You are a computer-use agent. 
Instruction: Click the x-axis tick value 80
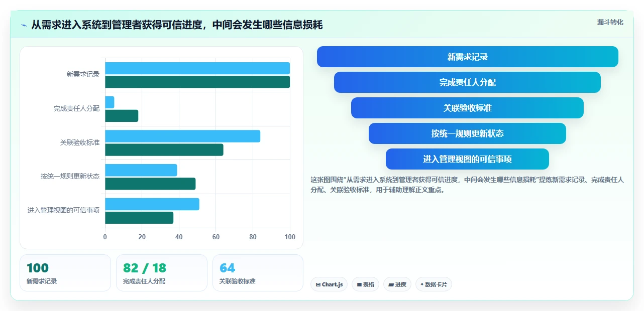point(253,237)
